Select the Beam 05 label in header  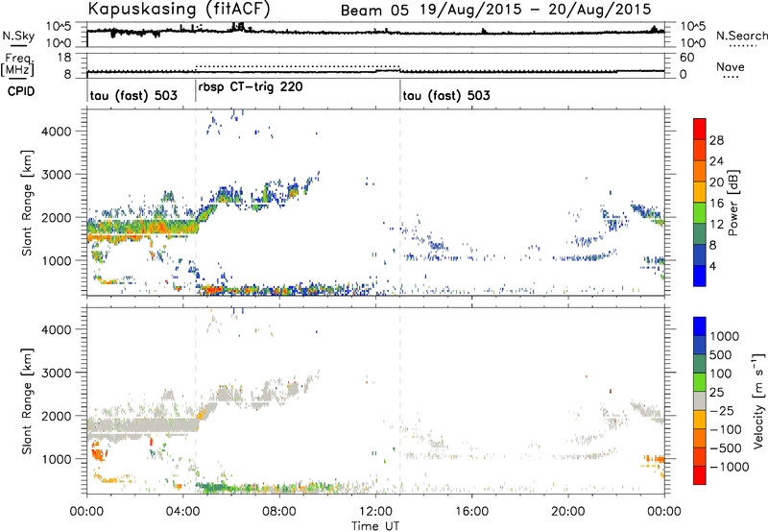[374, 10]
